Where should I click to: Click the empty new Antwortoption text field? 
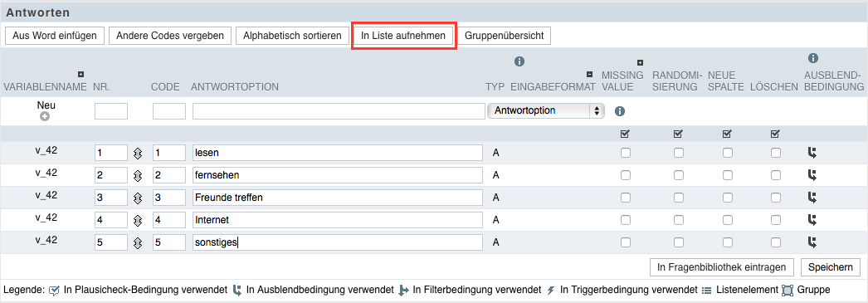[x=339, y=111]
